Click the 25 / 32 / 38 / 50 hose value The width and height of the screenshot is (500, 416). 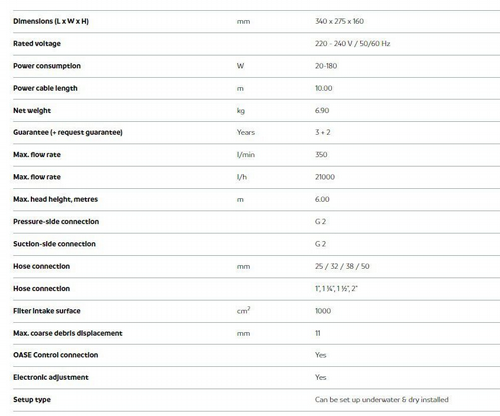[342, 266]
